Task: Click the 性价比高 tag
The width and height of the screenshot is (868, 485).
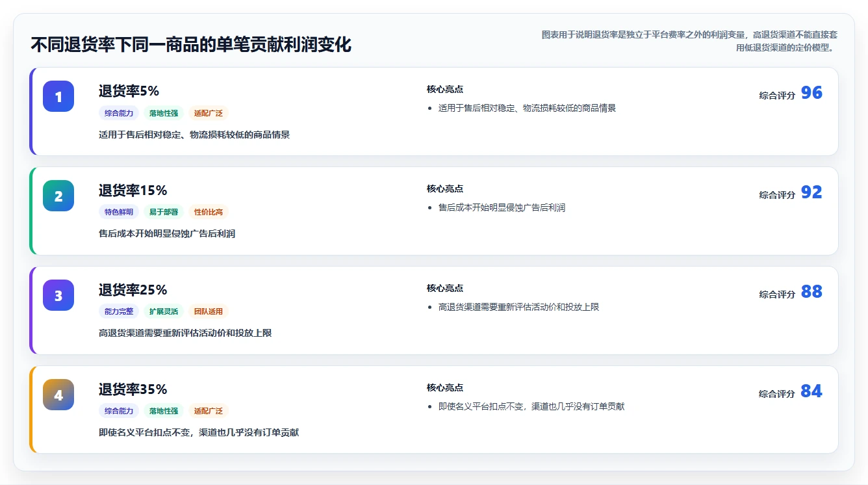Action: click(209, 212)
